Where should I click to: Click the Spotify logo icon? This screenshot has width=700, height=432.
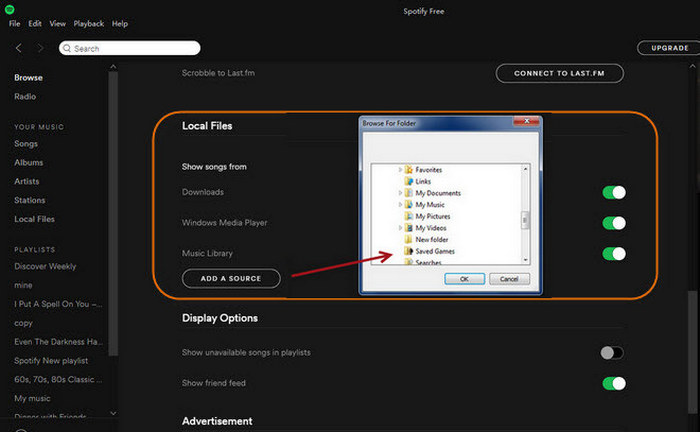pos(9,9)
